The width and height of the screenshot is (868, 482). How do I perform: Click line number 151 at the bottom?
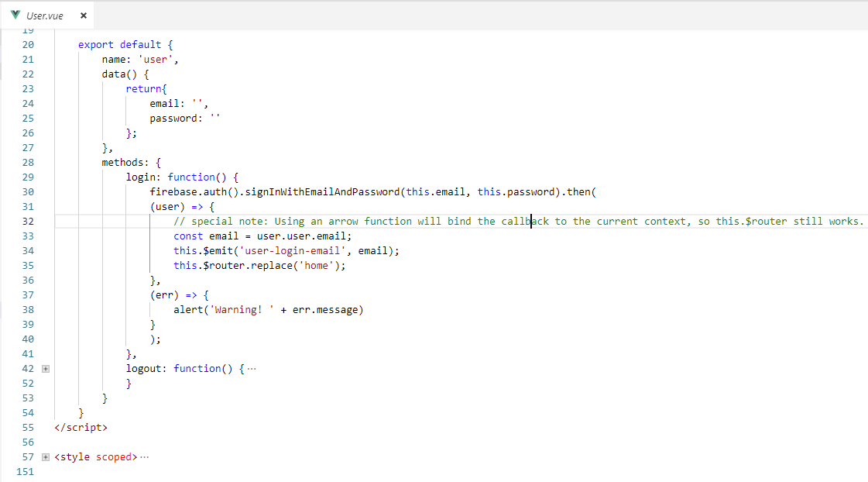pyautogui.click(x=24, y=471)
